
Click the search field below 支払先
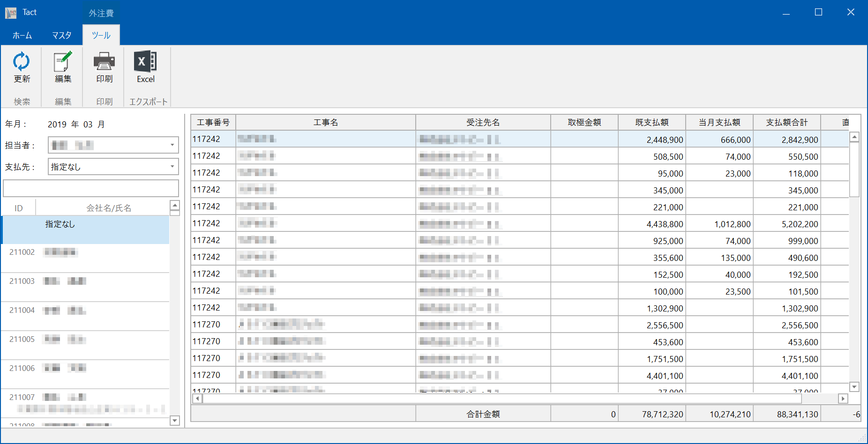[x=91, y=188]
